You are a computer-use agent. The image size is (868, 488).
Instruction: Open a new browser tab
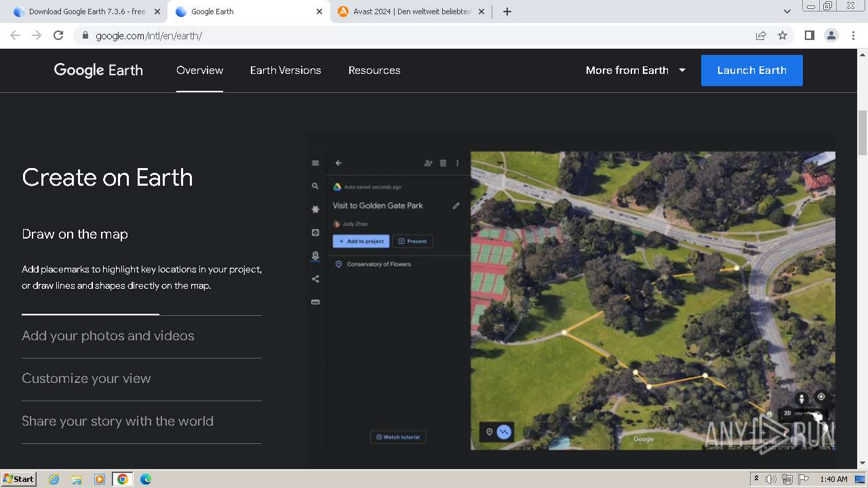point(507,12)
